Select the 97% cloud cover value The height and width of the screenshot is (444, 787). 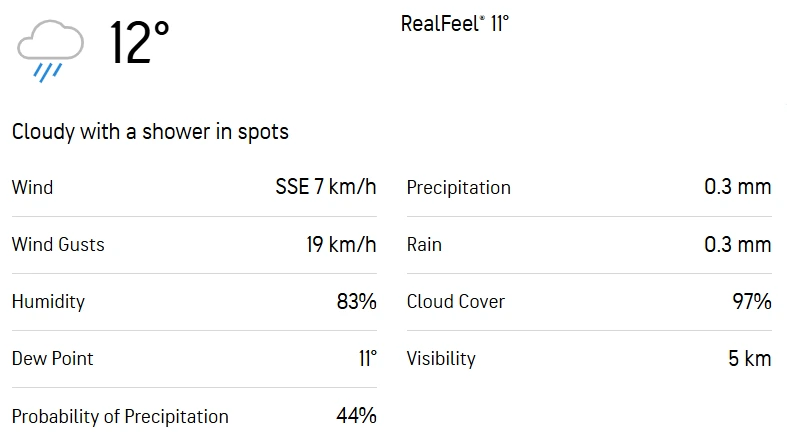coord(751,302)
